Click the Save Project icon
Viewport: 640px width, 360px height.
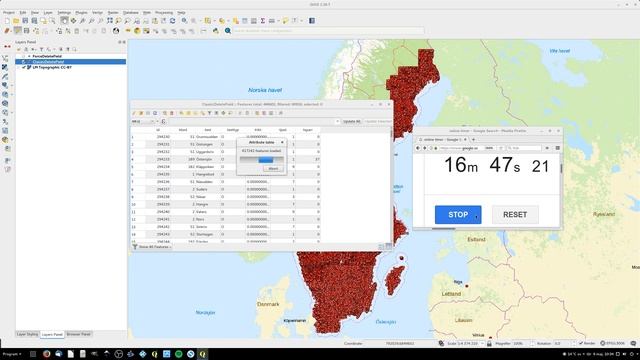click(x=25, y=21)
